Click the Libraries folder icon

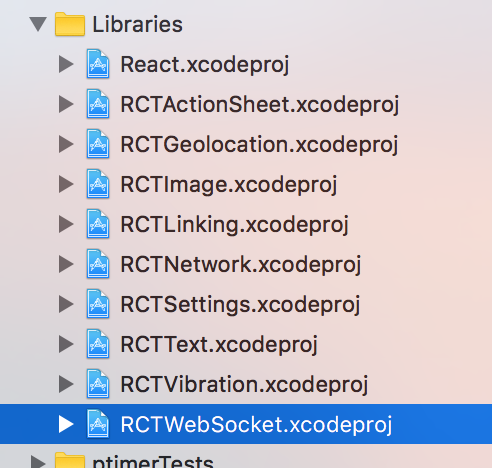coord(70,24)
